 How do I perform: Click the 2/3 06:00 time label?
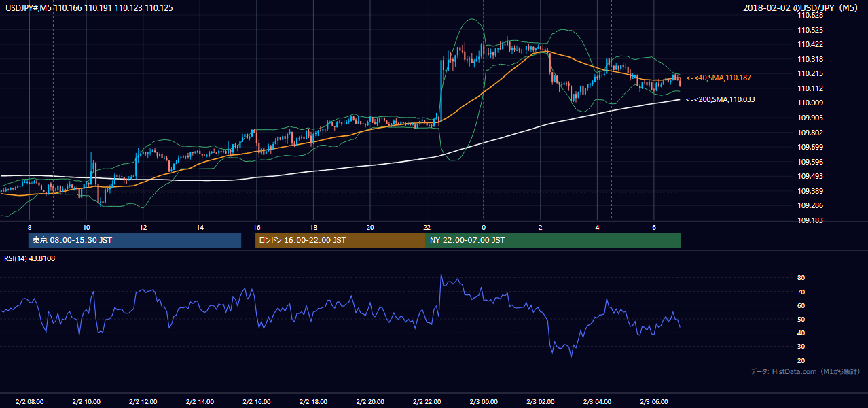point(653,402)
